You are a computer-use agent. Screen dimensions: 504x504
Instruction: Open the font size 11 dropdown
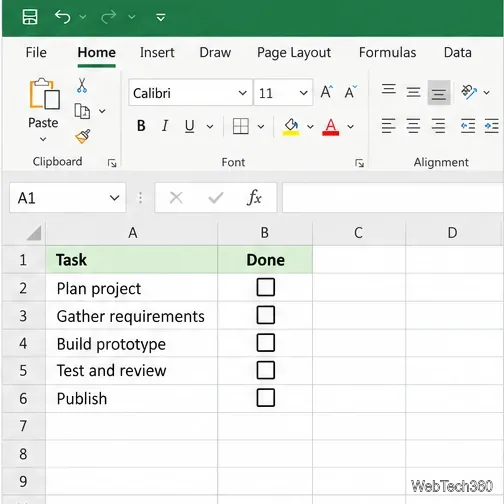[x=303, y=93]
